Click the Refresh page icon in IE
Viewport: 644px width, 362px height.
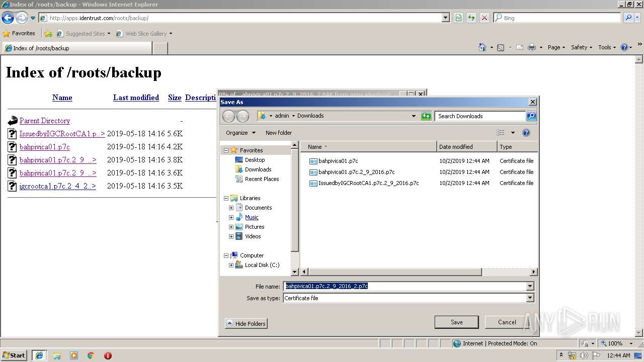(471, 18)
